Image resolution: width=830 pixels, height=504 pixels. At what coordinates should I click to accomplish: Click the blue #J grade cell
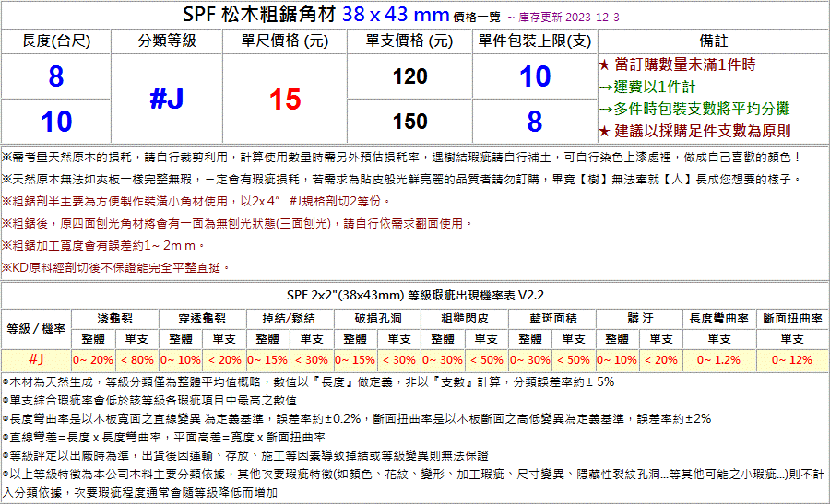coord(166,99)
